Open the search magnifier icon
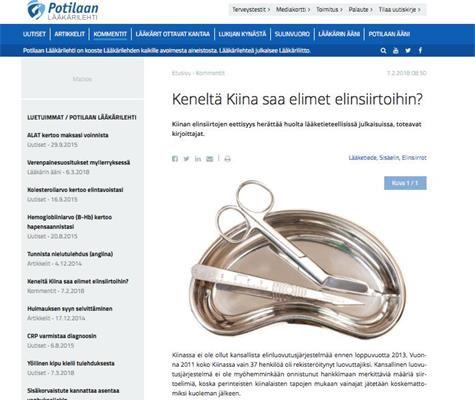Viewport: 475px width, 400px height. pos(383,51)
